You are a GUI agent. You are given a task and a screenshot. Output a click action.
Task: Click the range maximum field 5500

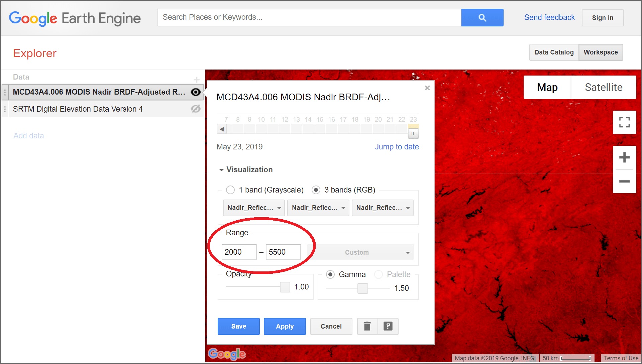click(x=283, y=252)
